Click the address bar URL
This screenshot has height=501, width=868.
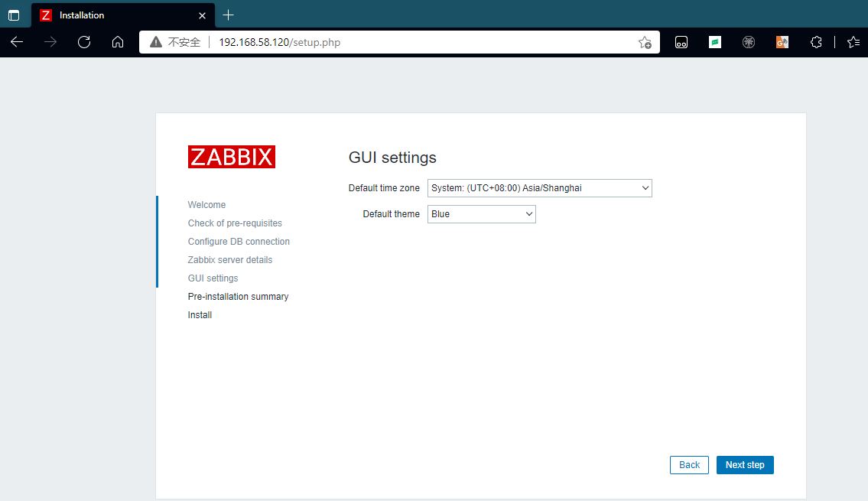click(280, 42)
